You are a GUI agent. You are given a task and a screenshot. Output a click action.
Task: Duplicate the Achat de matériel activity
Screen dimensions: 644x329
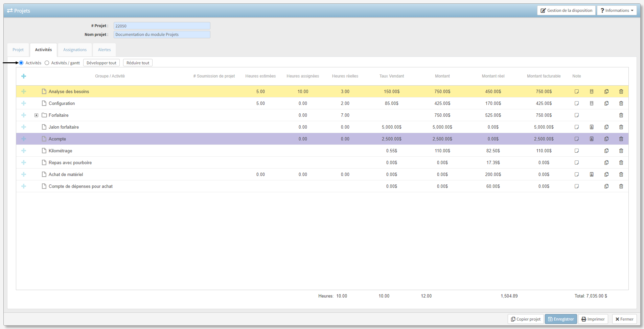point(606,174)
